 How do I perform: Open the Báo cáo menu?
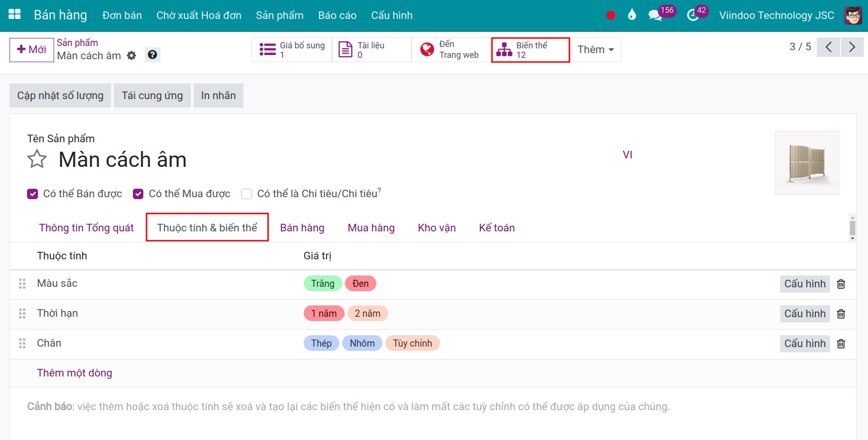tap(337, 15)
